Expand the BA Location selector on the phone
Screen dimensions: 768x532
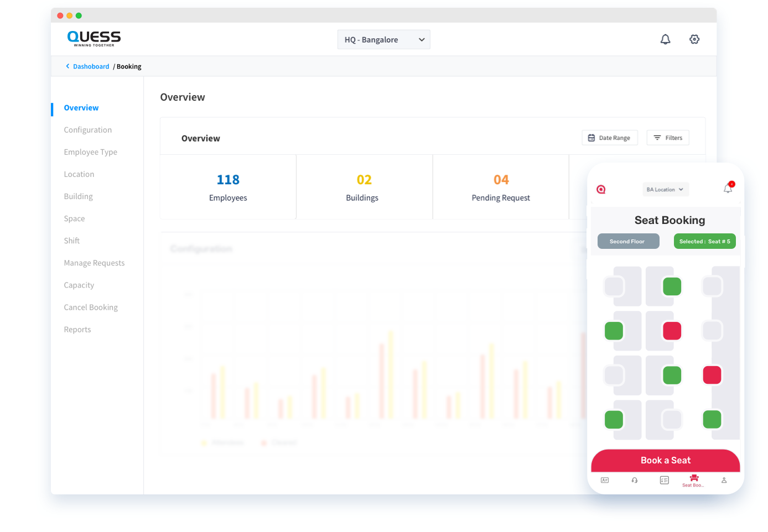665,189
